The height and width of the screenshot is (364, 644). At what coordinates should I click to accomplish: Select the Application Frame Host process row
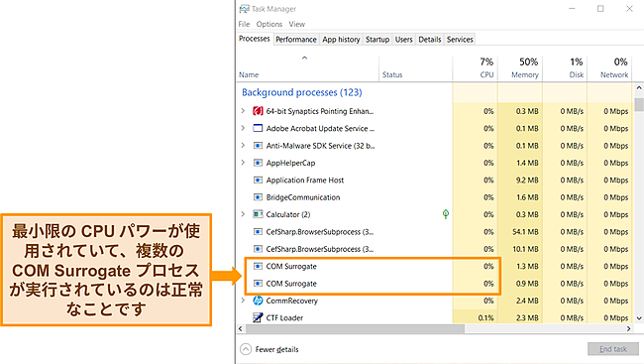(434, 181)
